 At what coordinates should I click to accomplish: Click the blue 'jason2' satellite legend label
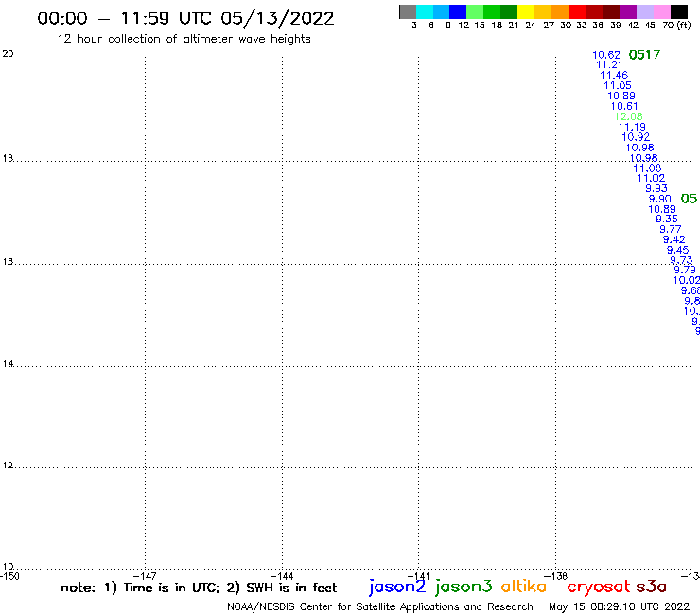point(397,588)
